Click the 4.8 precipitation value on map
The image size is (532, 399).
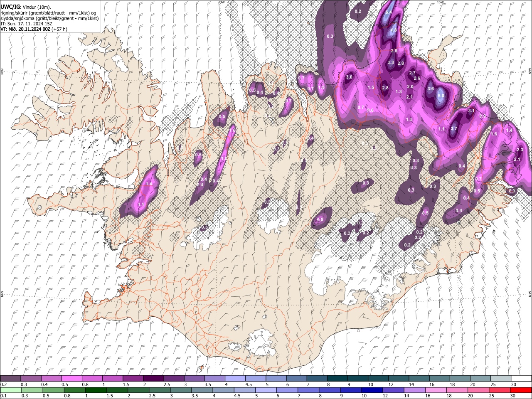pos(393,30)
